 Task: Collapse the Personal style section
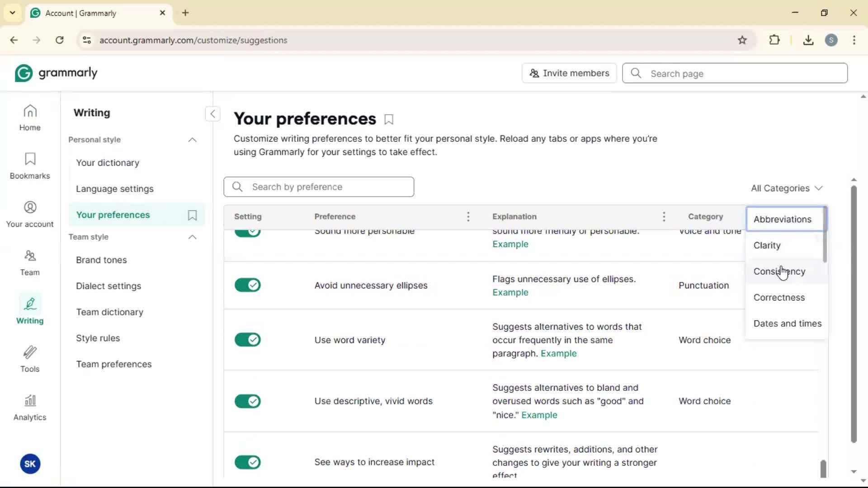tap(192, 140)
